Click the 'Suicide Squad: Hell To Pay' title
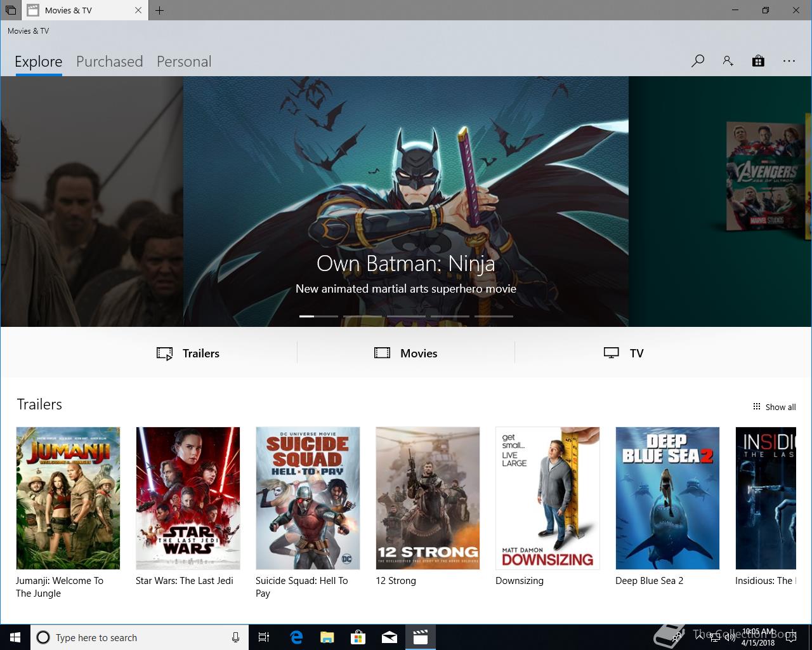Viewport: 812px width, 650px height. (x=302, y=587)
